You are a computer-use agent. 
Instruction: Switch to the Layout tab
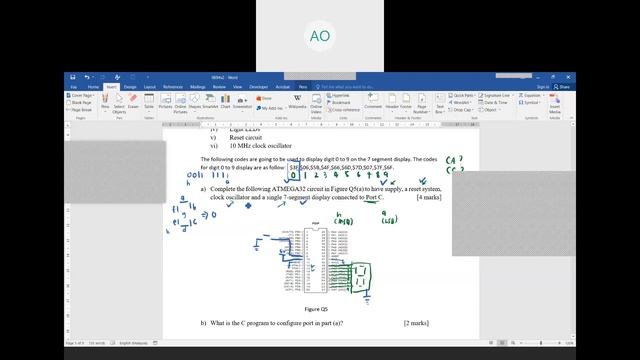click(x=149, y=87)
